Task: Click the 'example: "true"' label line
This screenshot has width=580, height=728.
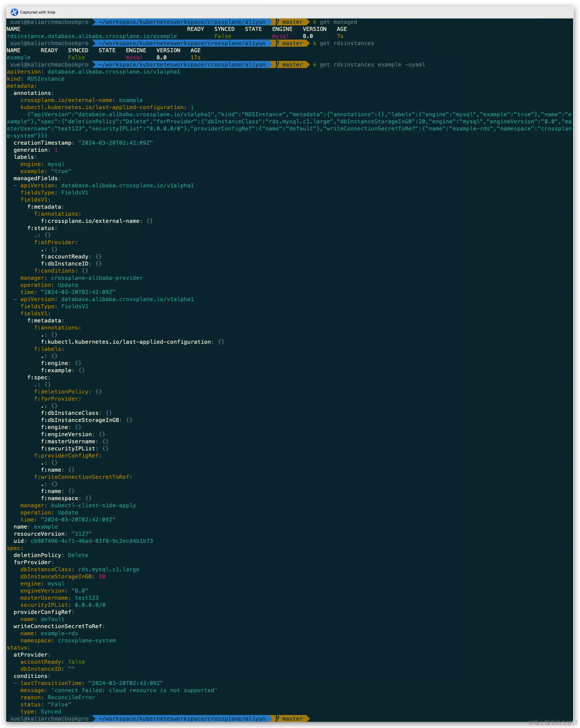Action: [x=45, y=171]
